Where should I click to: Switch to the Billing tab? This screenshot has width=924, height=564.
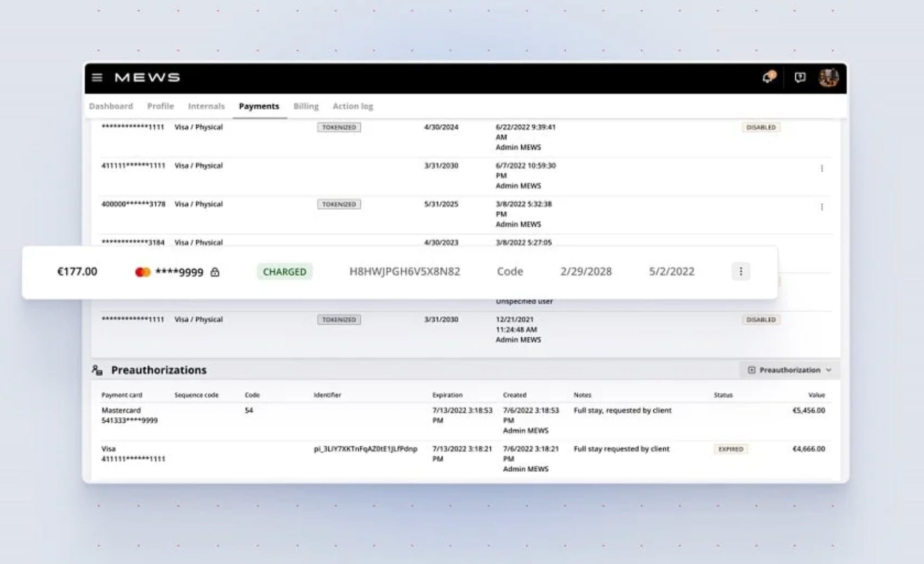tap(305, 106)
